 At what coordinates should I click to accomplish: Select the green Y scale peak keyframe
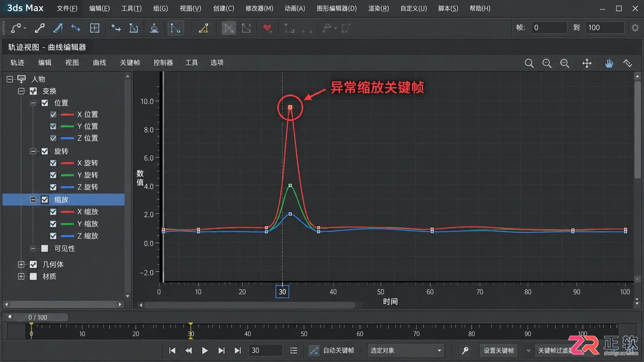coord(290,185)
